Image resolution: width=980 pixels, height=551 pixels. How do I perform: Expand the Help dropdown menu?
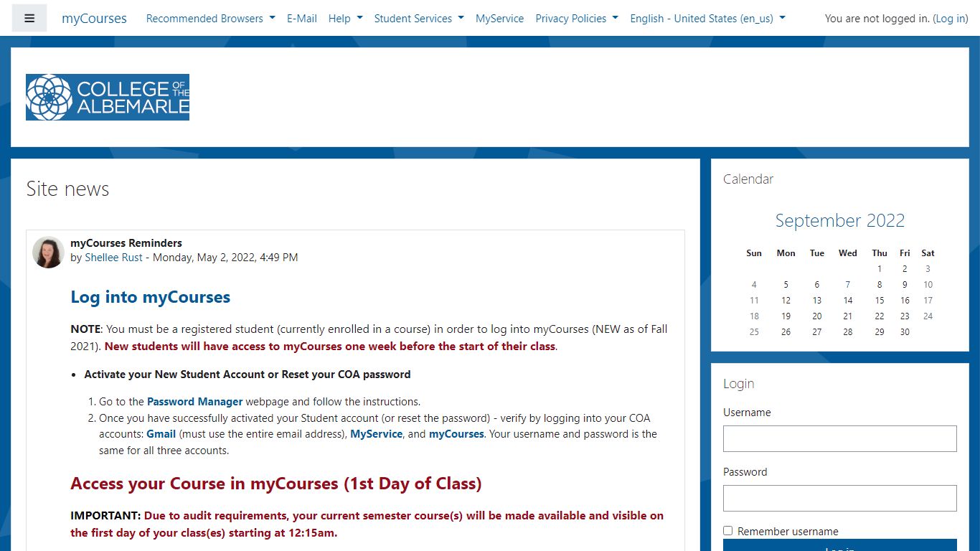point(346,18)
